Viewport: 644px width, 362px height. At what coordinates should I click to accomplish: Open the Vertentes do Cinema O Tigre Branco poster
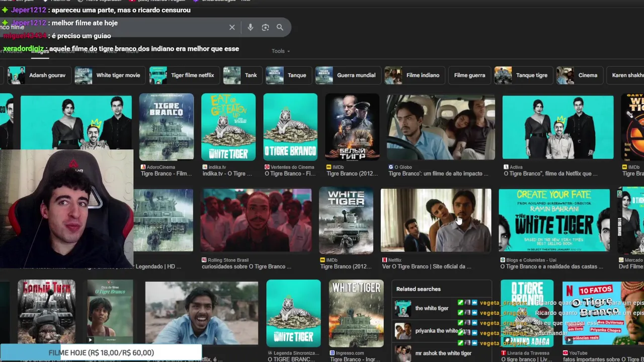[x=290, y=127]
